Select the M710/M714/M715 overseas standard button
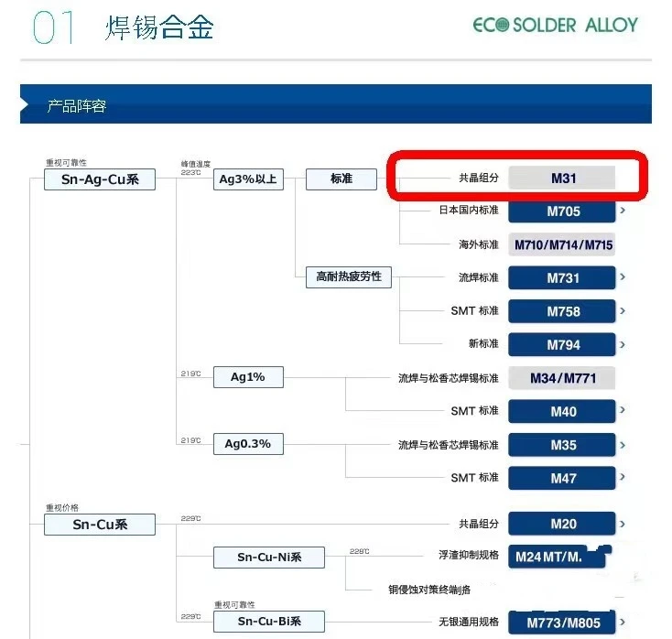Screen dimensions: 672x639 [x=562, y=244]
